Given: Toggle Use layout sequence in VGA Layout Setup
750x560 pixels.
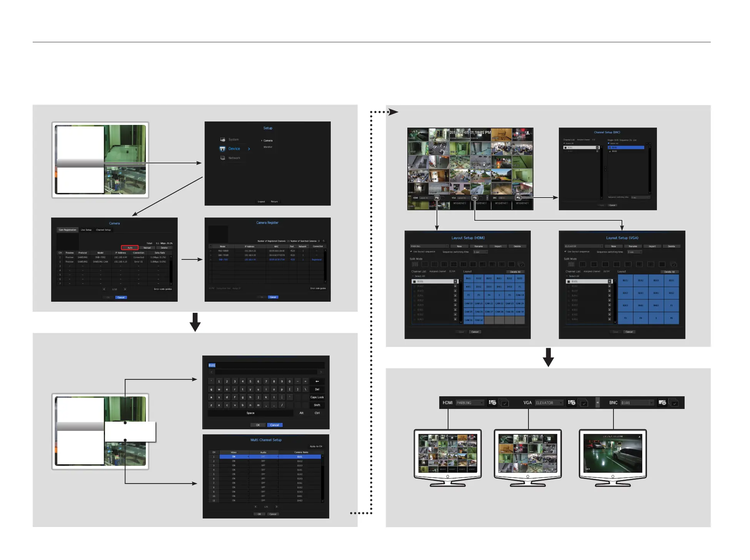Looking at the screenshot, I should coord(565,252).
